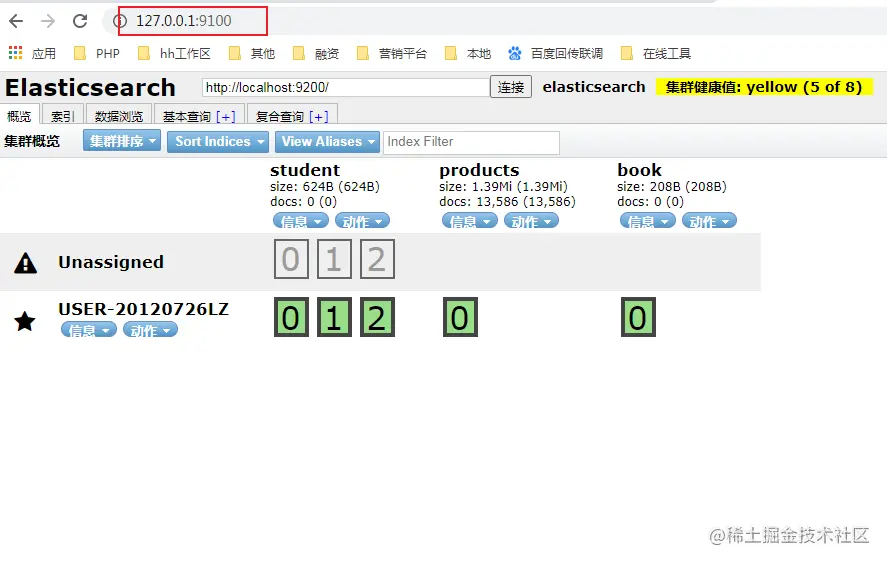Click the browser address bar 127.0.0.1:9100
Image resolution: width=887 pixels, height=563 pixels.
click(x=184, y=21)
